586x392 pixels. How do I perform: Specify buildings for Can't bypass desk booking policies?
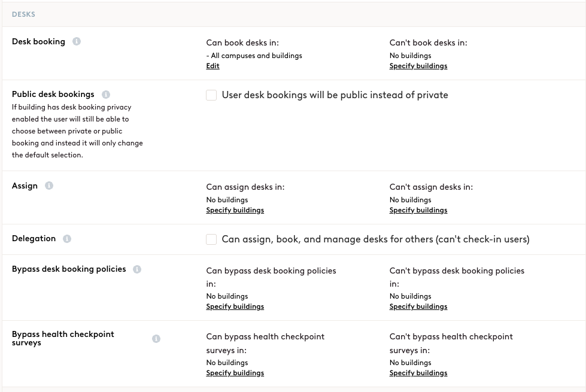click(418, 306)
